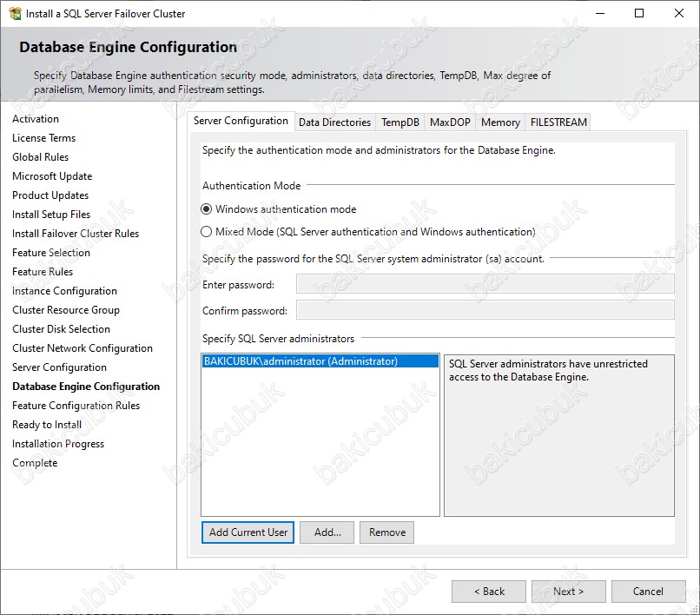Click the Installation Progress step
Image resolution: width=700 pixels, height=615 pixels.
click(x=58, y=444)
